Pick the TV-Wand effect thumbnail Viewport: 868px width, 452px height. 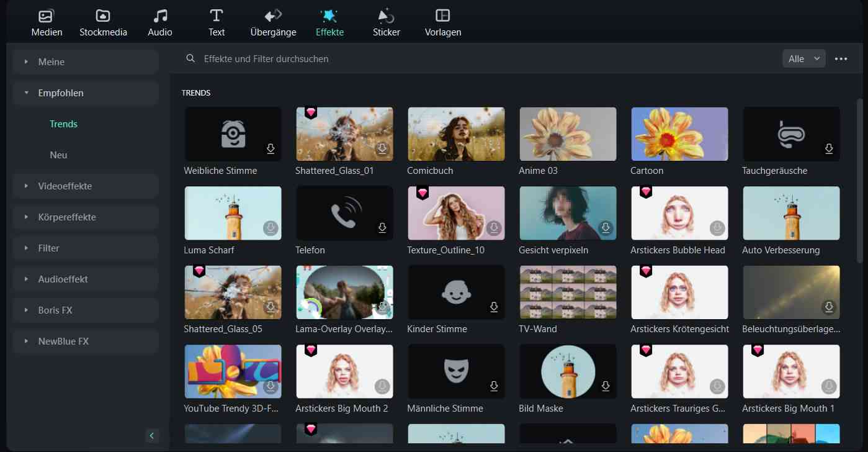coord(568,292)
